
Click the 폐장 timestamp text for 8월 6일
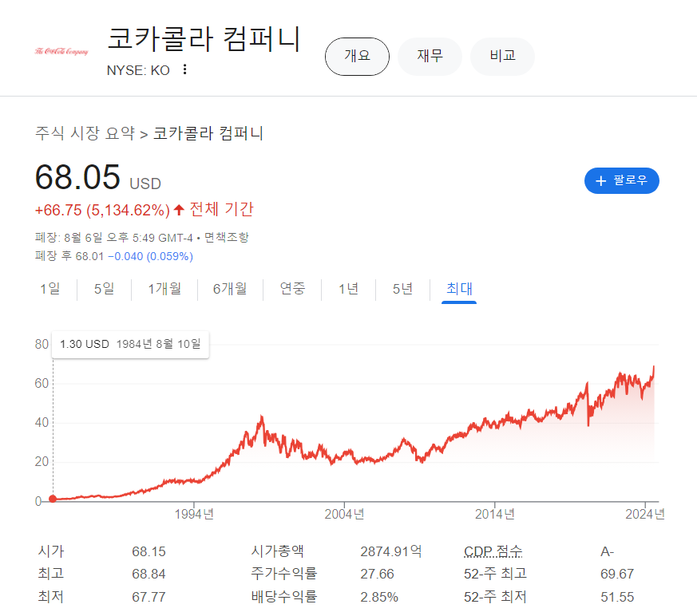click(114, 238)
